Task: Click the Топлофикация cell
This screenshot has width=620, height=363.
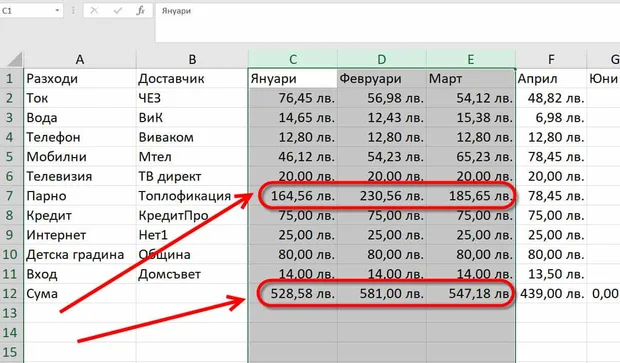Action: [192, 196]
